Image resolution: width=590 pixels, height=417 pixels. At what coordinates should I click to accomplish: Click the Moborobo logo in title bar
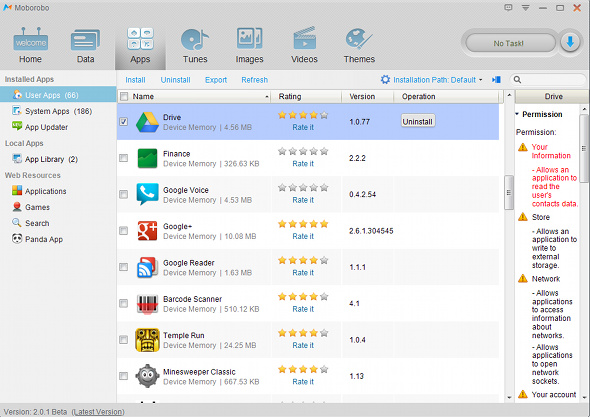[7, 8]
